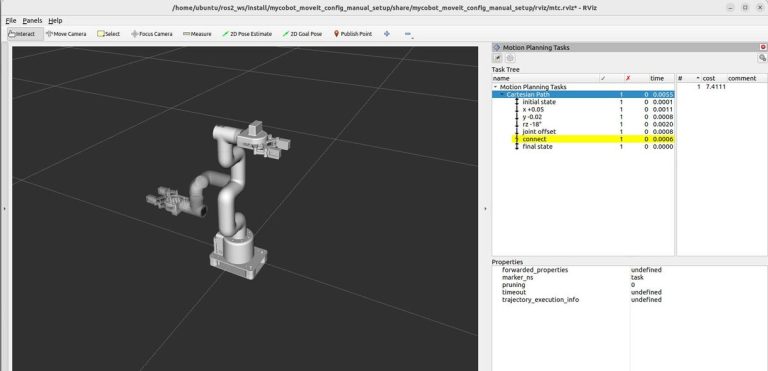This screenshot has width=768, height=371.
Task: Select the 2D Pose Estimate tool
Action: (x=247, y=34)
